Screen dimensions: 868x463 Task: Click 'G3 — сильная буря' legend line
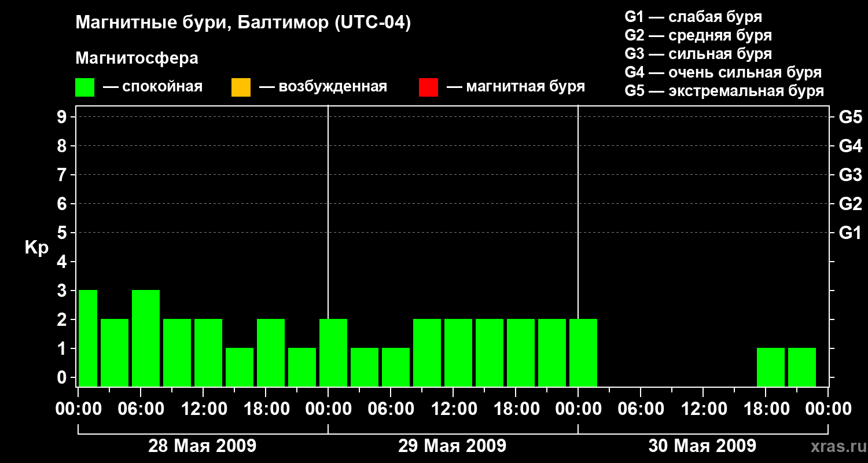[x=698, y=54]
